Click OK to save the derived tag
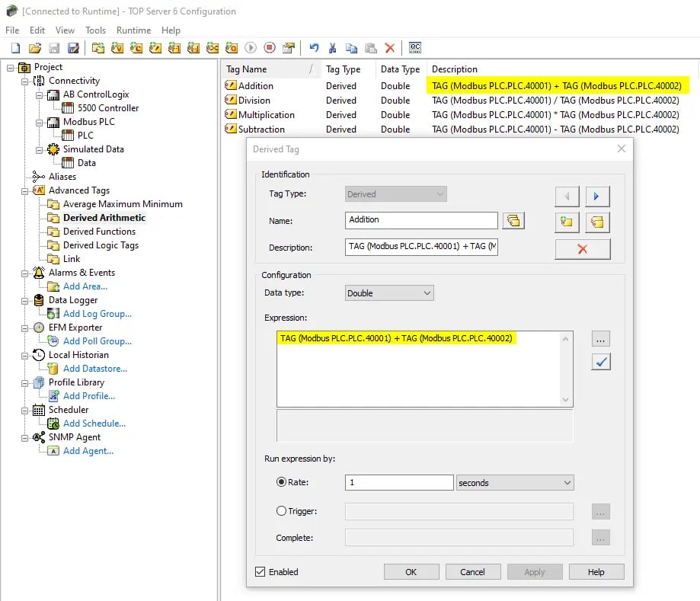Viewport: 700px width, 601px height. point(411,571)
